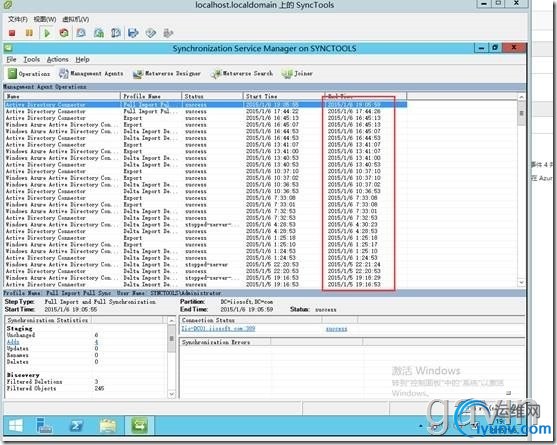Viewport: 557px width, 445px height.
Task: Click the red stop button in VM toolbar
Action: coord(12,33)
